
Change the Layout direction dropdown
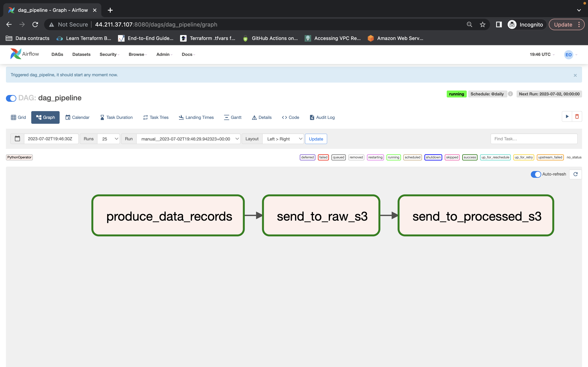coord(283,139)
